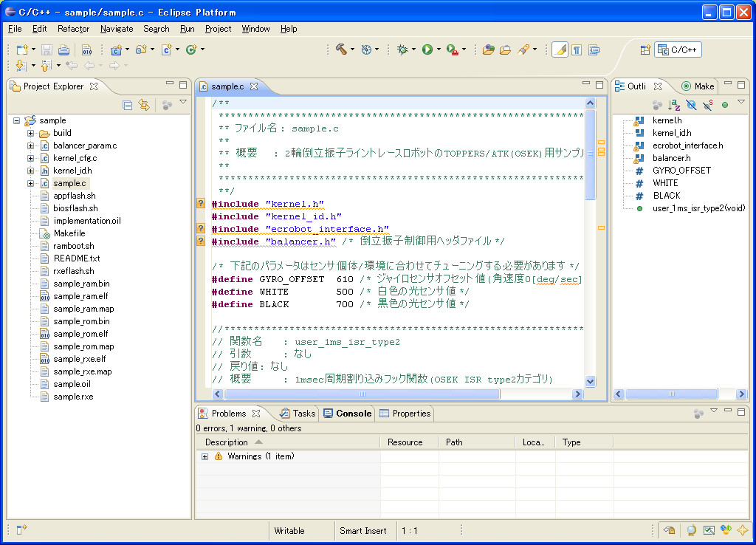
Task: Click Hide Fields icon in Outline
Action: click(x=691, y=105)
